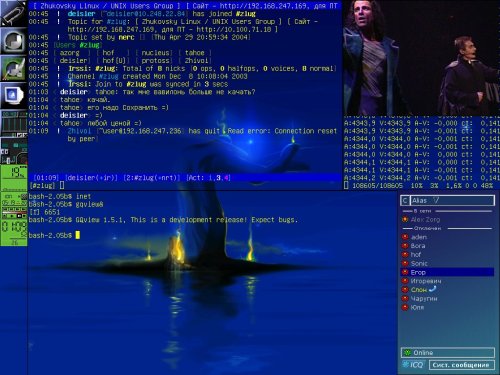Click the 'gqview&' command line in bash terminal
500x375 pixels.
point(66,204)
